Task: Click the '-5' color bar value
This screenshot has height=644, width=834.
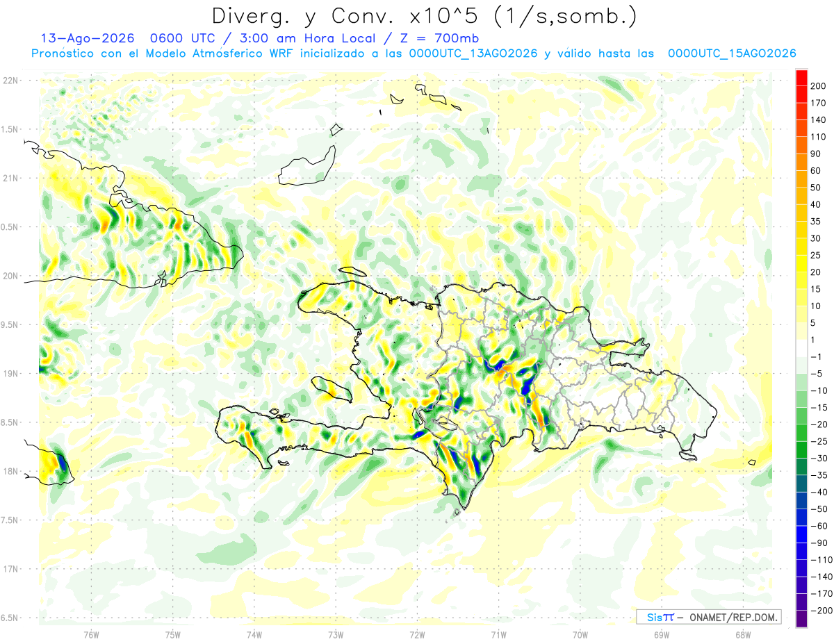Action: (x=816, y=374)
